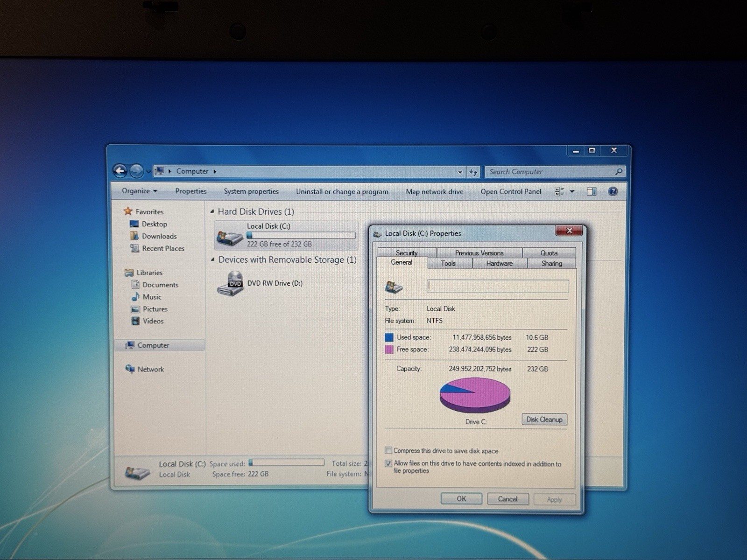Click Cancel in the Properties dialog
The image size is (747, 560).
tap(507, 499)
